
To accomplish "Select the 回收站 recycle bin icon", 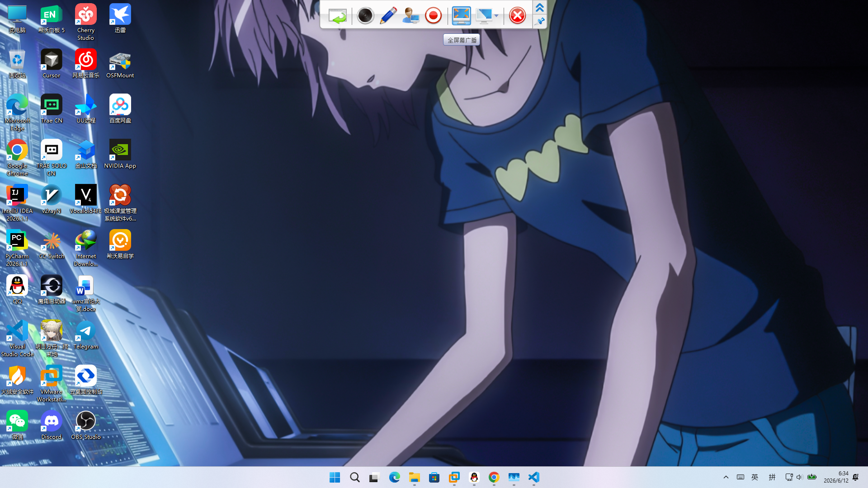I will point(17,64).
